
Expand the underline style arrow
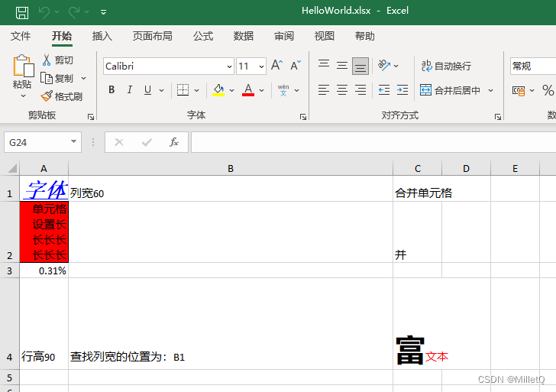point(161,90)
